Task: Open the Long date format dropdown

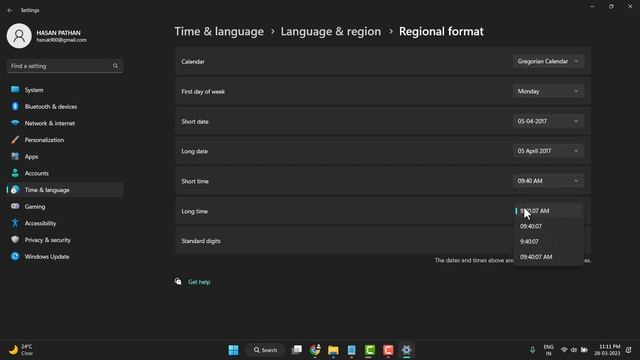Action: [x=548, y=151]
